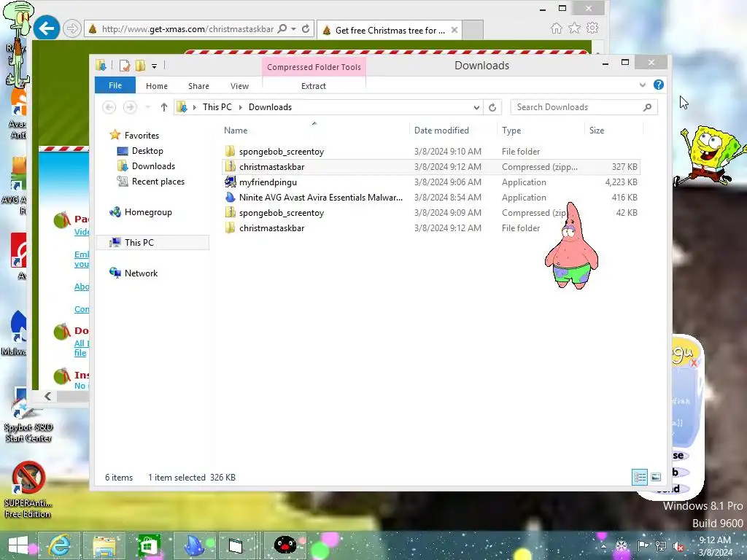This screenshot has height=560, width=747.
Task: Open Downloads in navigation pane
Action: [153, 166]
